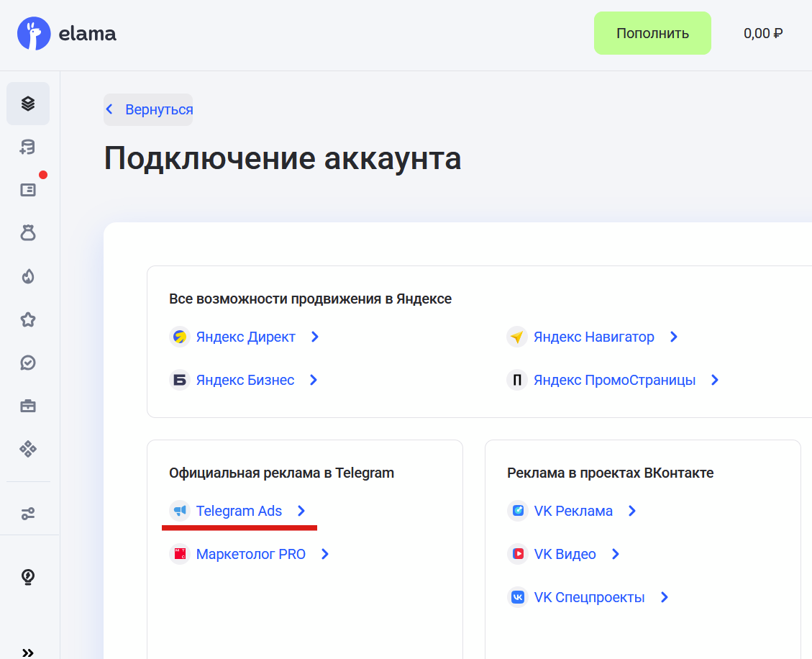Click the Яндекс ПромоСтраницы П icon
Image resolution: width=812 pixels, height=659 pixels.
[x=517, y=380]
